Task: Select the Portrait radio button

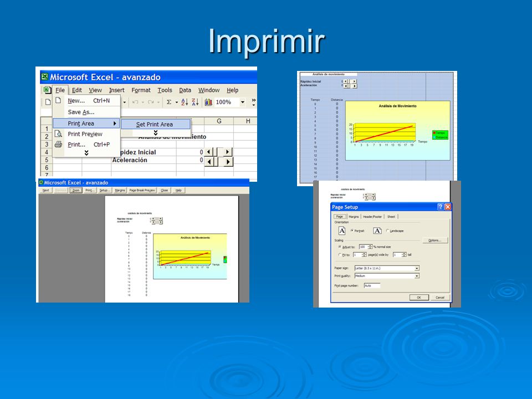Action: click(x=352, y=231)
